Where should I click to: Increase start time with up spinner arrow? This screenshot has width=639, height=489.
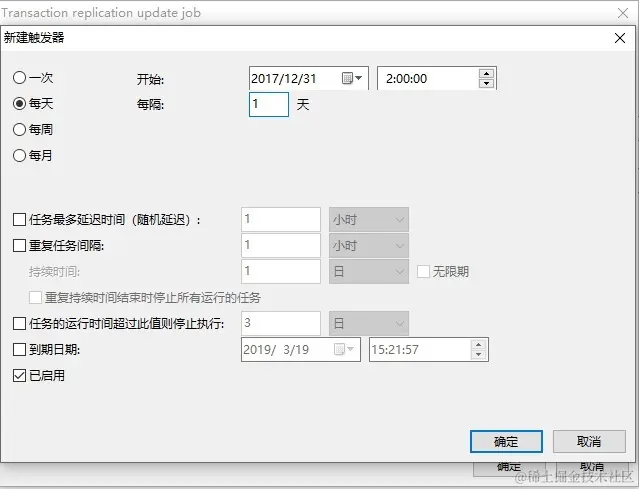coord(487,74)
